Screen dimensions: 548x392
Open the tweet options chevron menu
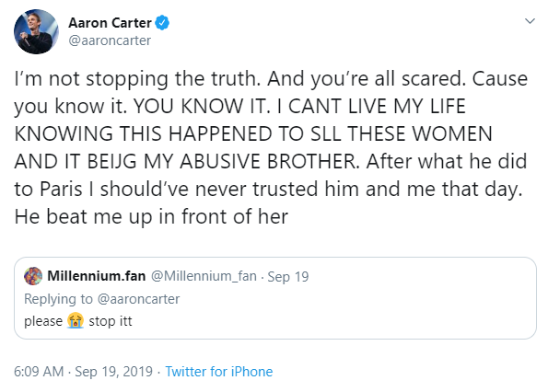530,21
